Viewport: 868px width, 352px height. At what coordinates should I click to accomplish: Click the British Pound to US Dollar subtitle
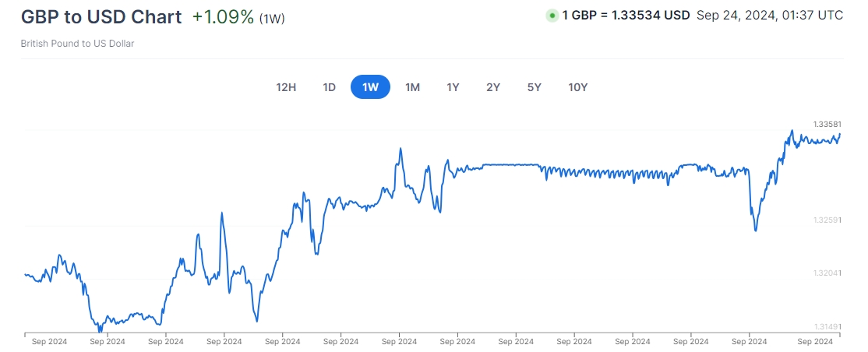77,44
